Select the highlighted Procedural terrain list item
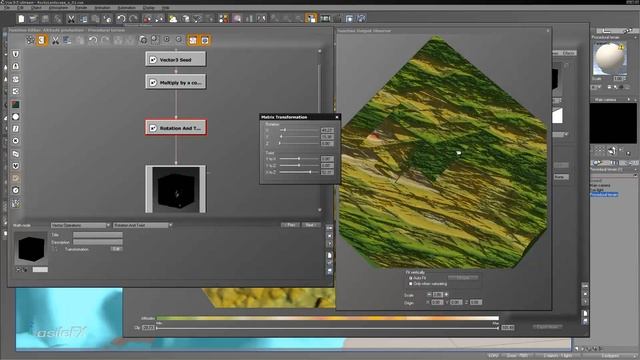The width and height of the screenshot is (640, 360). (x=604, y=195)
